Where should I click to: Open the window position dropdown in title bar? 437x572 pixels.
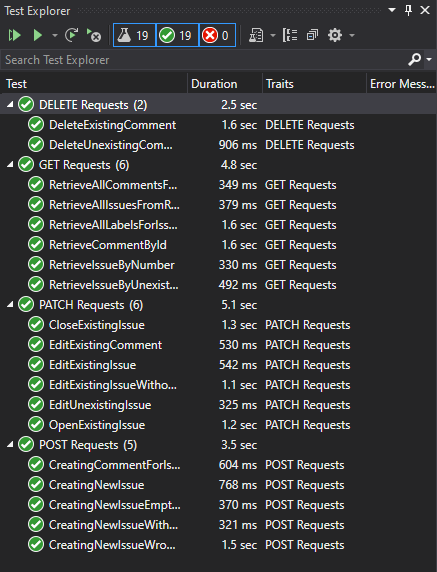[x=392, y=10]
